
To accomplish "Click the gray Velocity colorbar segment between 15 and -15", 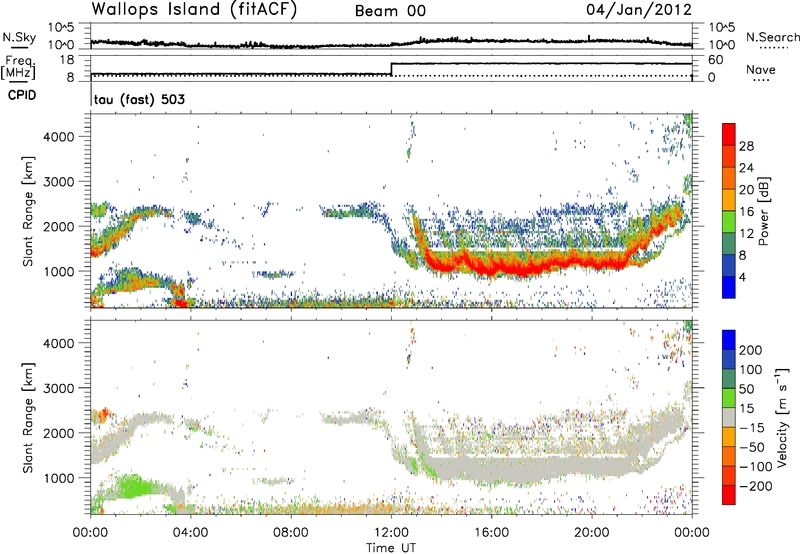I will click(729, 417).
